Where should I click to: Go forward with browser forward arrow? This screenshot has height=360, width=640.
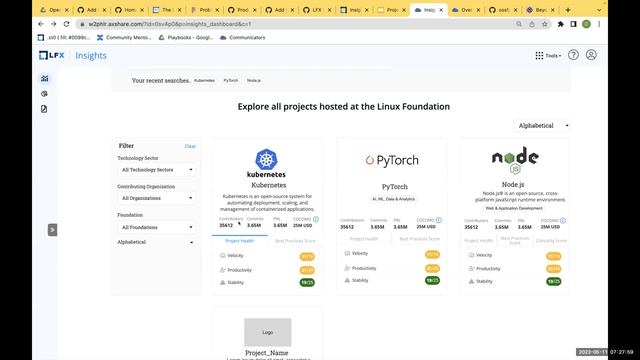pos(53,24)
